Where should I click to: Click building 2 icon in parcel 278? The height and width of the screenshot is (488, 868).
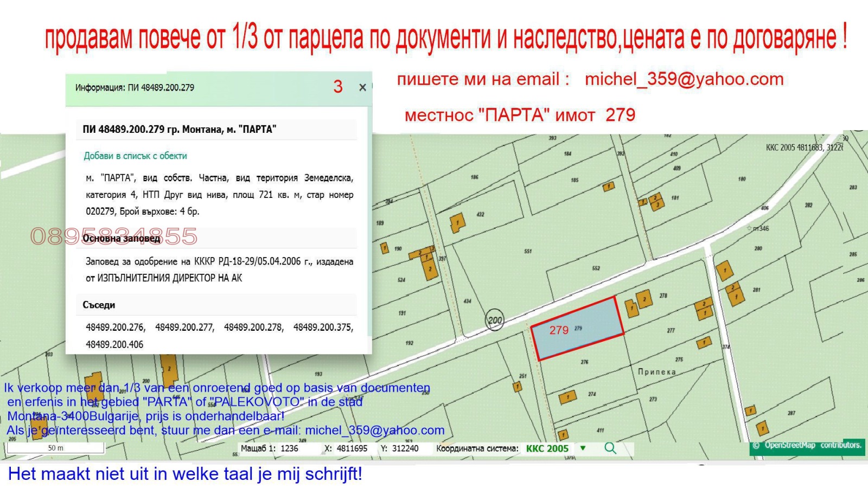644,299
